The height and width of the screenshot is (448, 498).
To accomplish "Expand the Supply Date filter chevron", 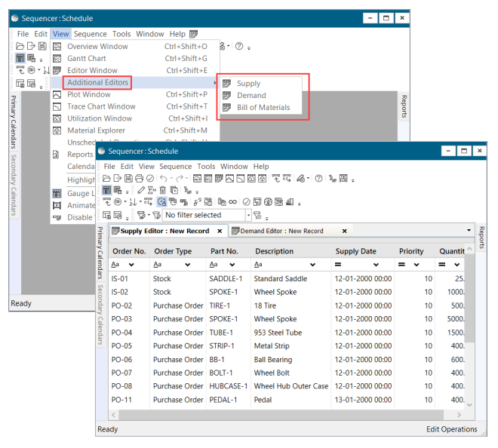I will click(x=376, y=265).
